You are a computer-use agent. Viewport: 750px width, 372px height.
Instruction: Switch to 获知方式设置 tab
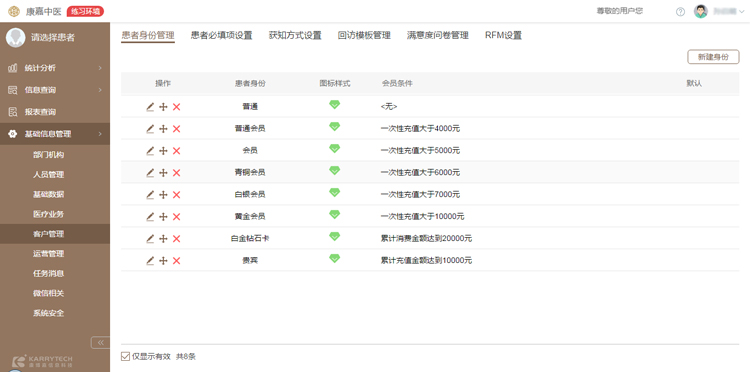(x=295, y=35)
